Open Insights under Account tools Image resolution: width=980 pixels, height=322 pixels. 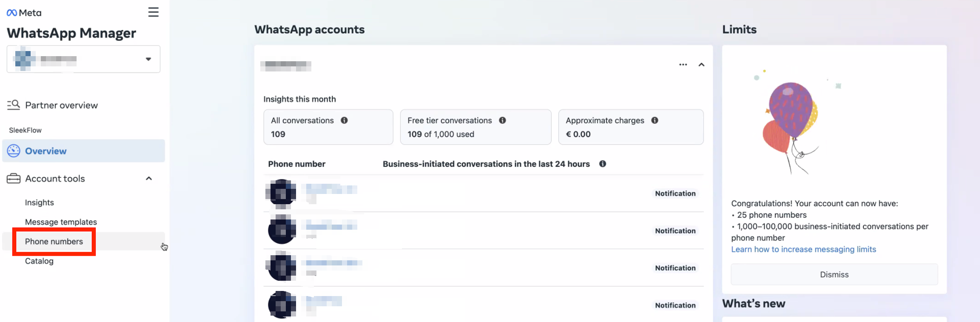(40, 202)
